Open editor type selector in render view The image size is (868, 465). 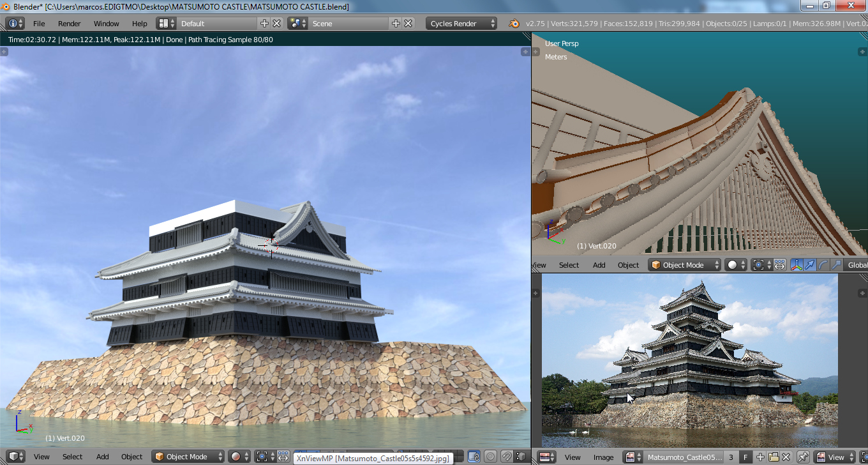pyautogui.click(x=15, y=457)
